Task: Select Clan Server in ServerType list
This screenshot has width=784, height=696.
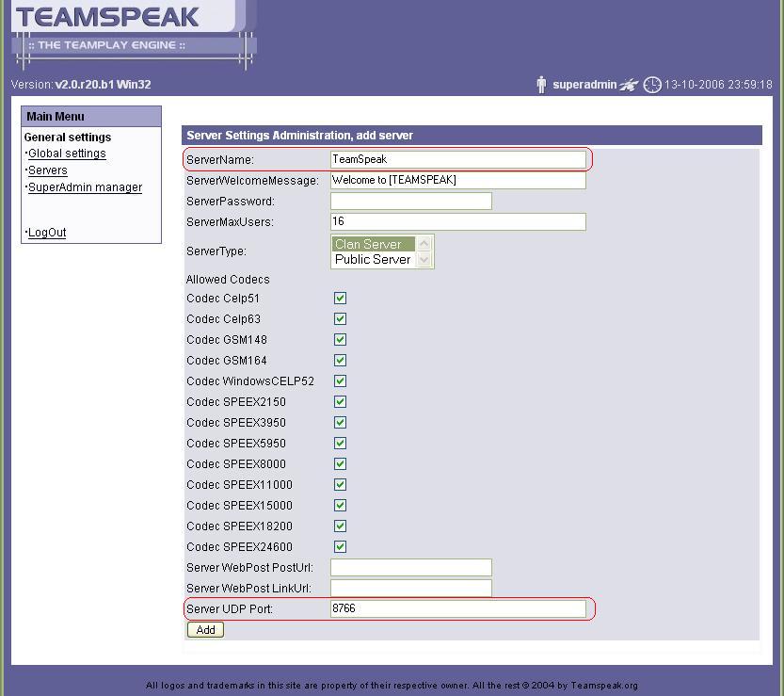Action: [373, 244]
